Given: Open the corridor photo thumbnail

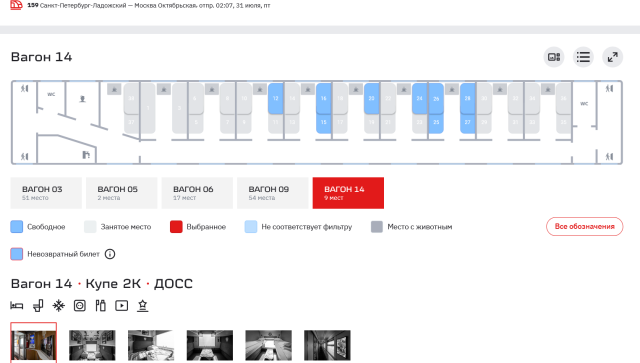Looking at the screenshot, I should tap(327, 345).
